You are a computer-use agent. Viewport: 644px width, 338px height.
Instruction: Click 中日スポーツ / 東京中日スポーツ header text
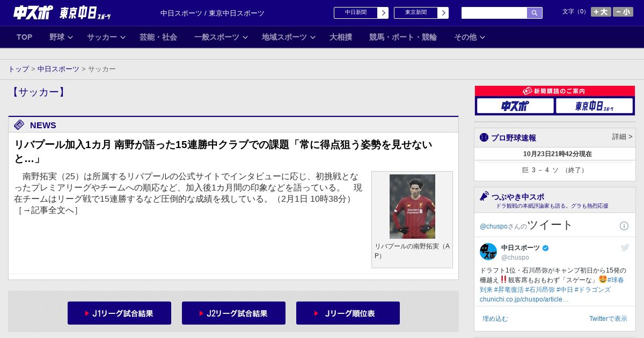tap(213, 13)
